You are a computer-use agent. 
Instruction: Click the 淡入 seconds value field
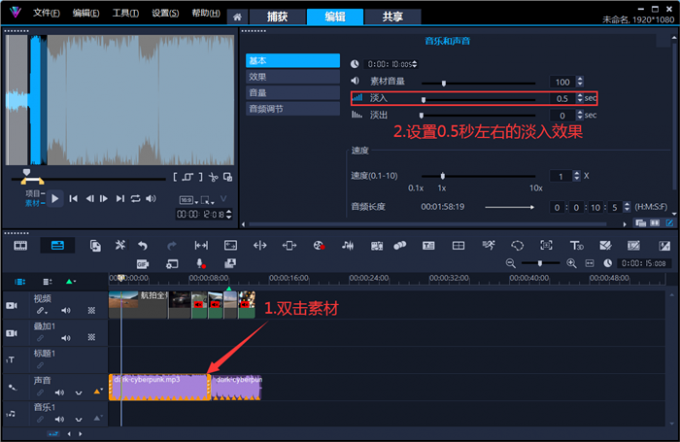pyautogui.click(x=562, y=98)
